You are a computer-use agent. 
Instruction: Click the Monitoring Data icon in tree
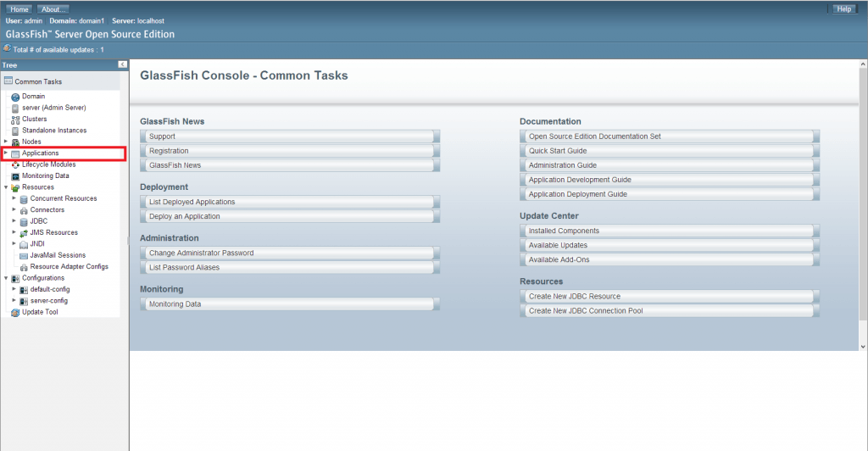[15, 176]
